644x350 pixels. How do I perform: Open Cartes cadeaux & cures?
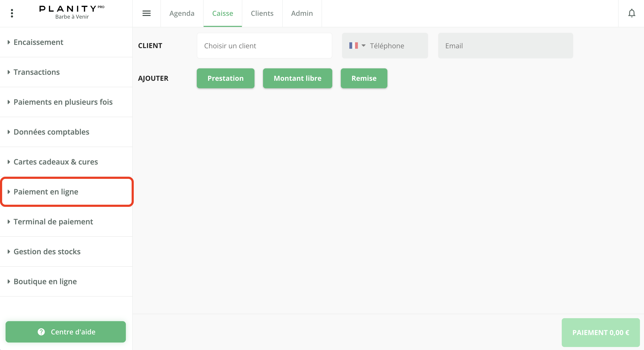pyautogui.click(x=56, y=162)
